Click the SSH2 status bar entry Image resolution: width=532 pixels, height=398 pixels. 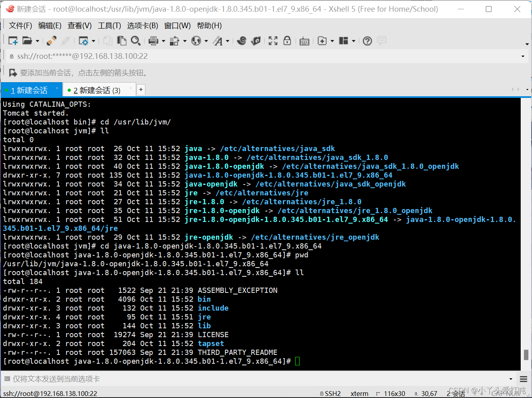(330, 394)
